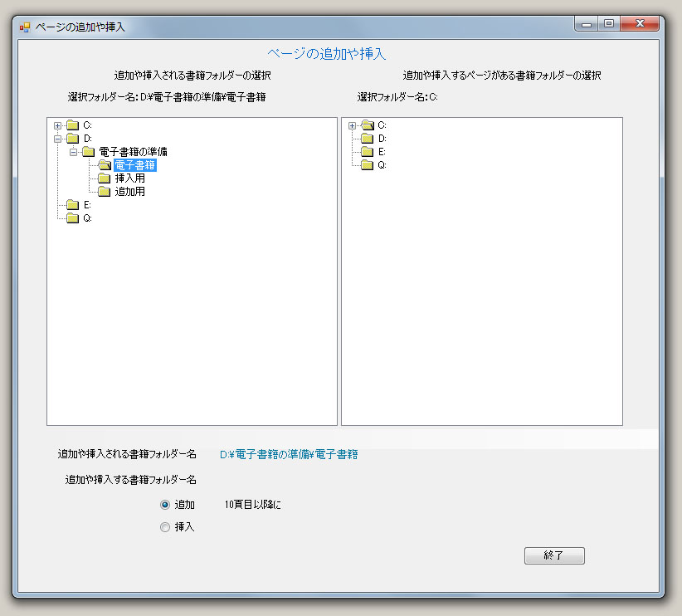Viewport: 682px width, 616px height.
Task: Expand the C: drive in right tree
Action: coord(352,125)
